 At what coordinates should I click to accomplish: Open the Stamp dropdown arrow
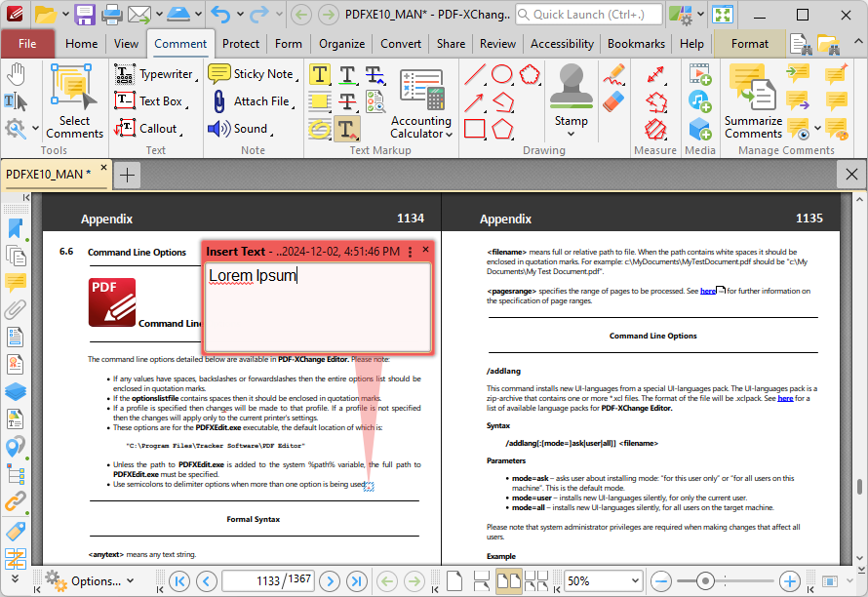[x=571, y=135]
